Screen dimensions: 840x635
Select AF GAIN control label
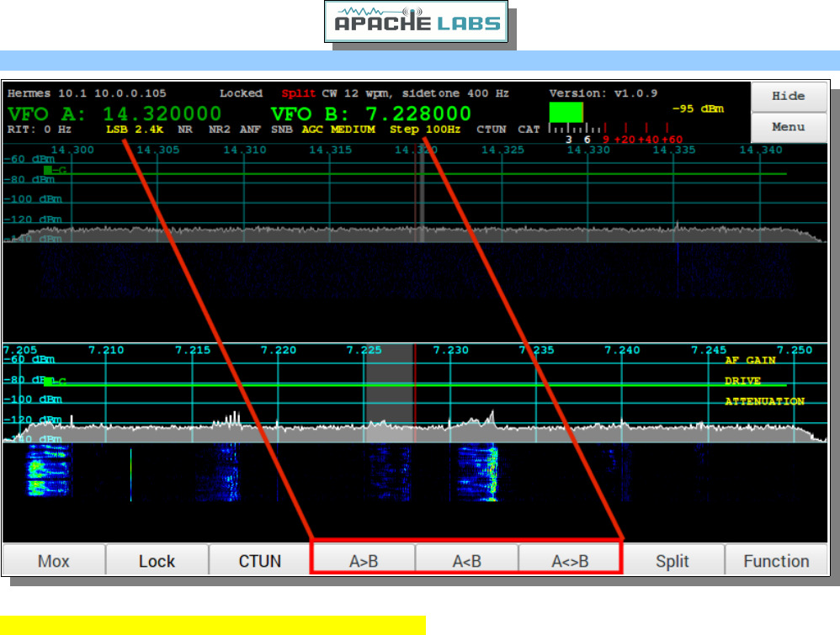[x=750, y=360]
